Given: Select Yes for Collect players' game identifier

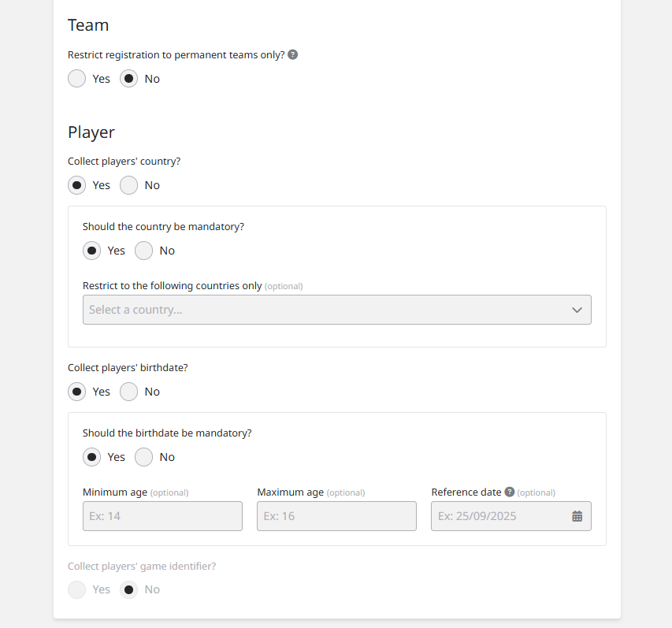Looking at the screenshot, I should (x=77, y=589).
